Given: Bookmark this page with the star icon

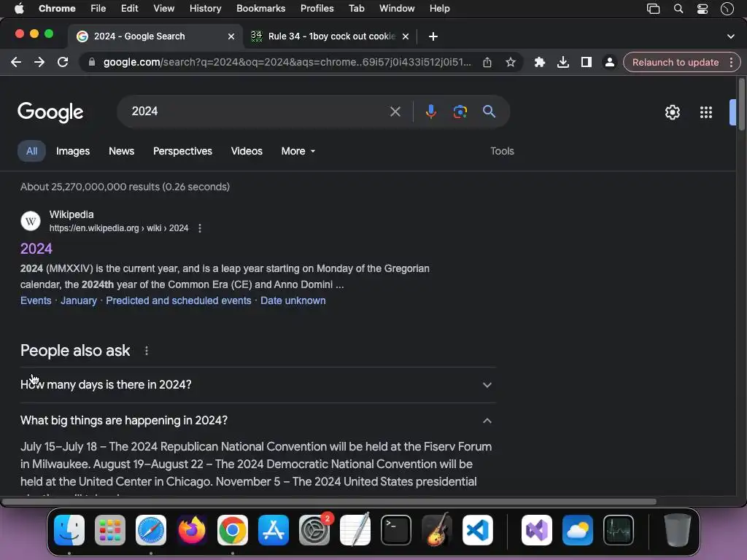Looking at the screenshot, I should coord(511,63).
